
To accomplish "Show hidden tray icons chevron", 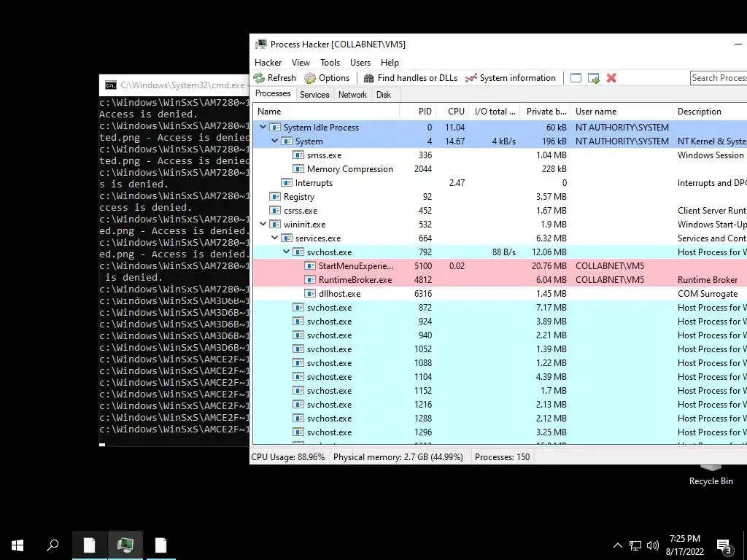I will 617,545.
